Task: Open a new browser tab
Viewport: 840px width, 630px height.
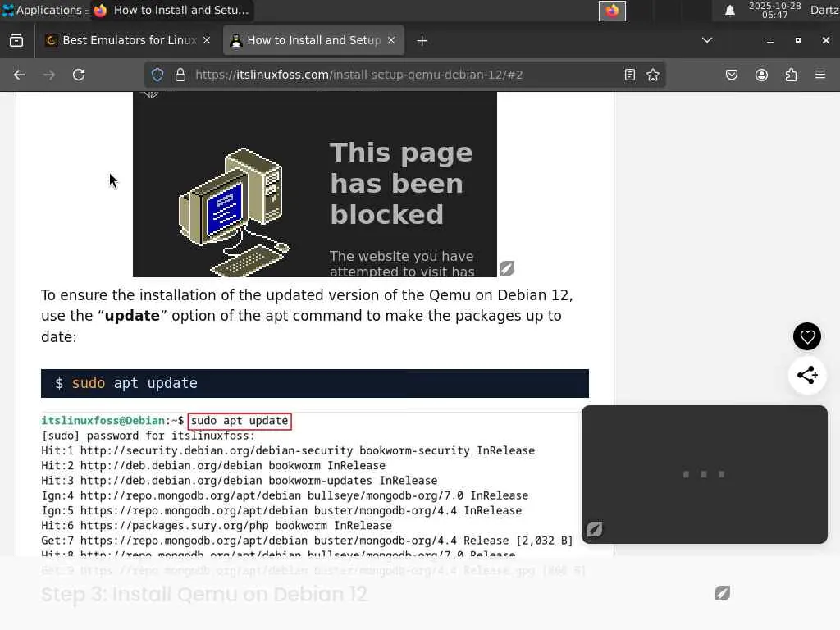Action: pos(422,41)
